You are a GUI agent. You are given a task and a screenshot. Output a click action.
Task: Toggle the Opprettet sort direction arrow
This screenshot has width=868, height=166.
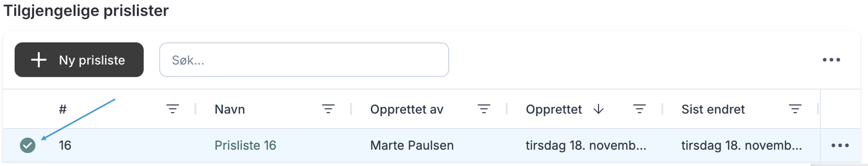coord(598,109)
